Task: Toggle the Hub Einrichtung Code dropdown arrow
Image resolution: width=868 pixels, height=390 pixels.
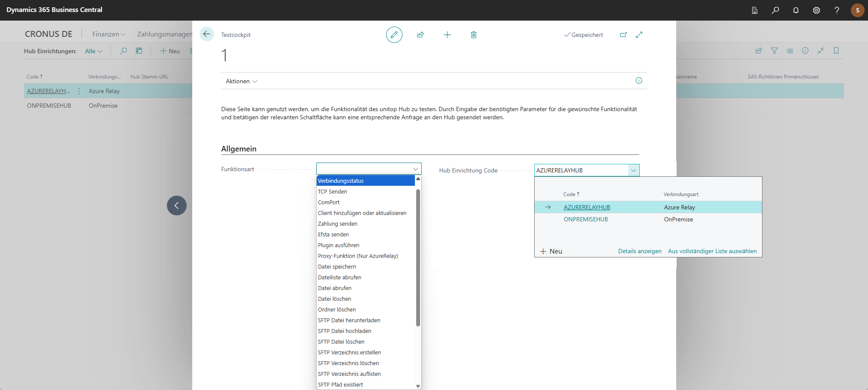Action: tap(633, 170)
